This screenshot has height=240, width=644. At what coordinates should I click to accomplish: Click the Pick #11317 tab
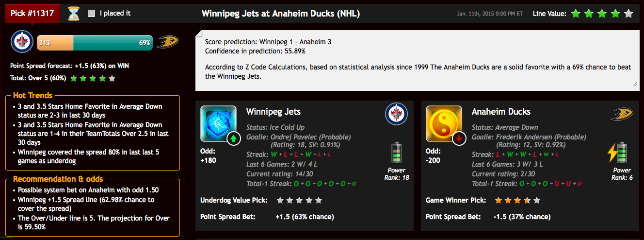pyautogui.click(x=32, y=13)
